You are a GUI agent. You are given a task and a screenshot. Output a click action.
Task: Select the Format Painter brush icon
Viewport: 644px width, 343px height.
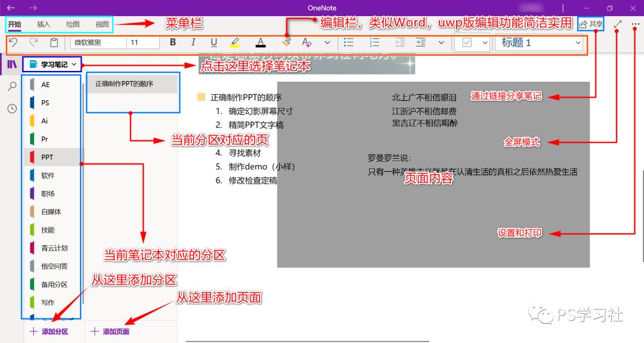287,42
